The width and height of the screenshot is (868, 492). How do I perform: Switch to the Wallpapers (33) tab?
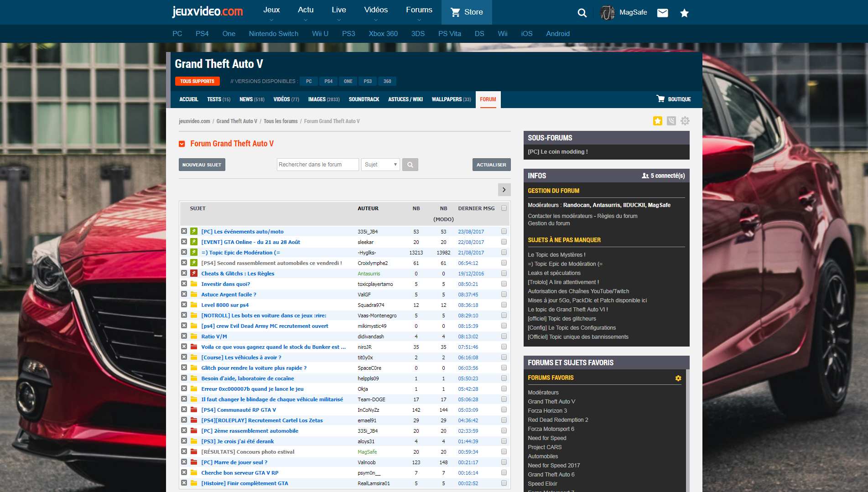pos(451,99)
